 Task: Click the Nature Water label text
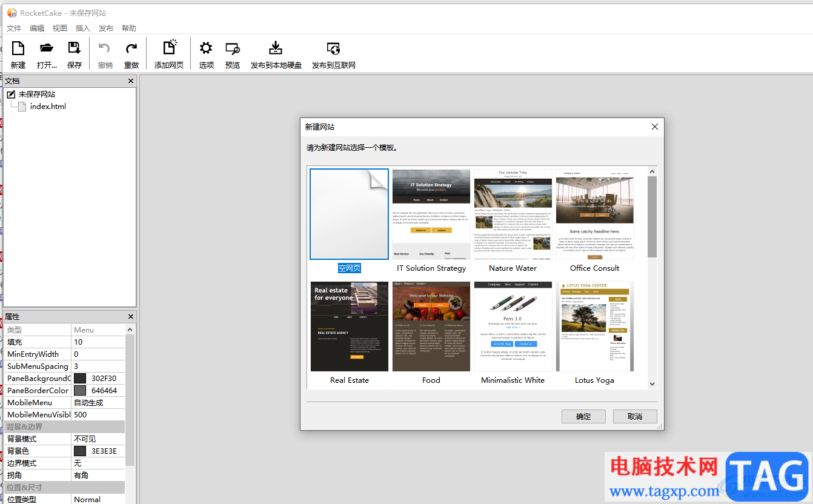[513, 268]
